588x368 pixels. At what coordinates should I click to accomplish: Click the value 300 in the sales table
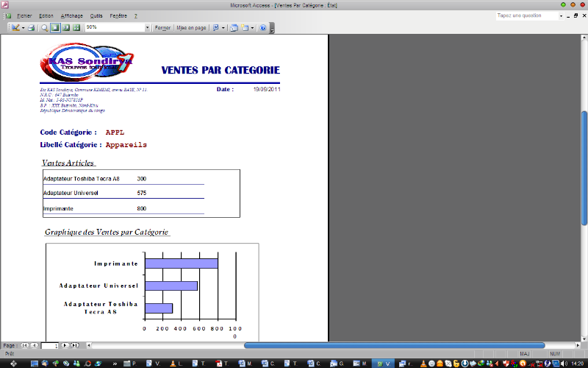[x=141, y=179]
